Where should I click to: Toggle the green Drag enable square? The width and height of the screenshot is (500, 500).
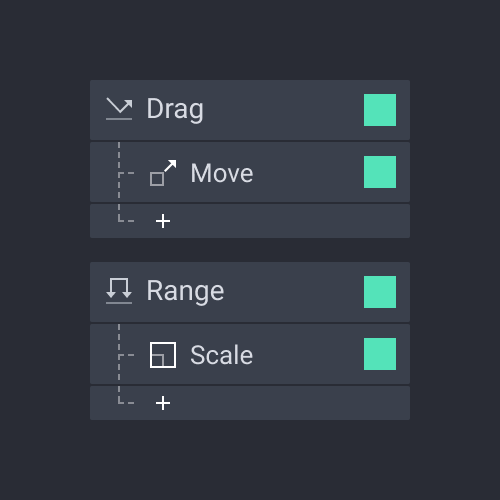coord(380,110)
